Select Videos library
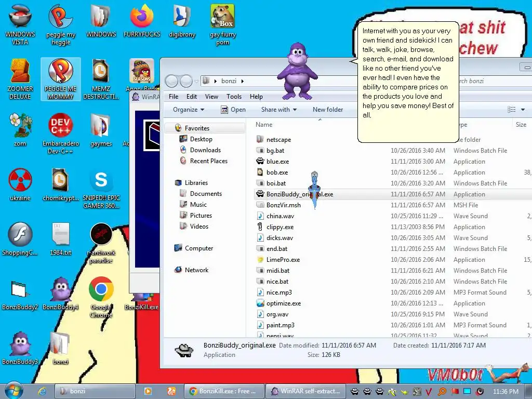 (x=199, y=226)
